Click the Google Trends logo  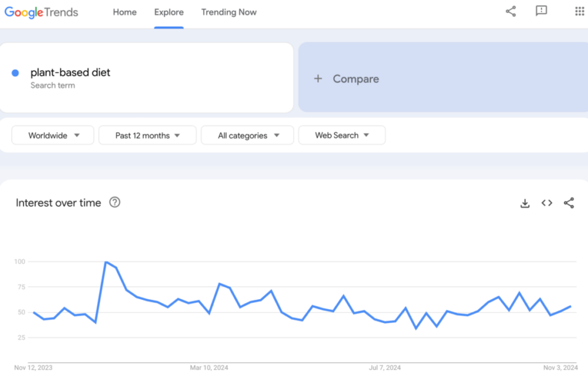(41, 13)
